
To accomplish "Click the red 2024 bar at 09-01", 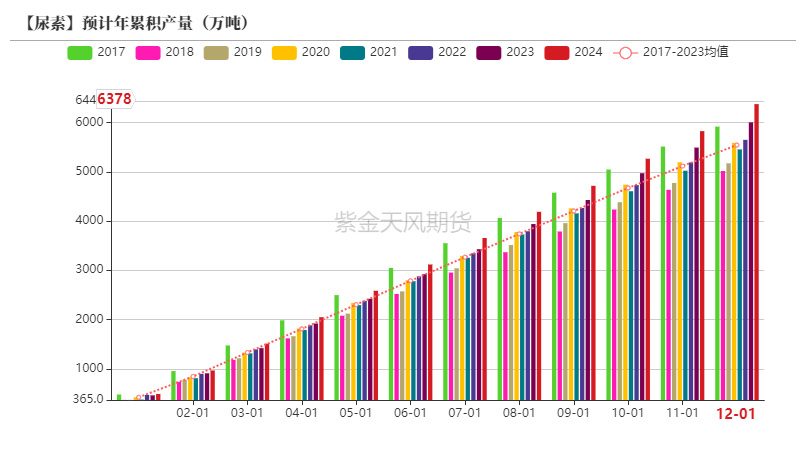I will point(593,293).
